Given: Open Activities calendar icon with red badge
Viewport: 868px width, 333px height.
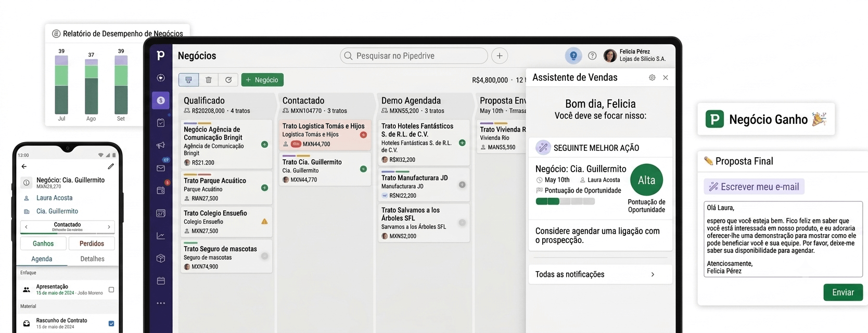Looking at the screenshot, I should [161, 190].
